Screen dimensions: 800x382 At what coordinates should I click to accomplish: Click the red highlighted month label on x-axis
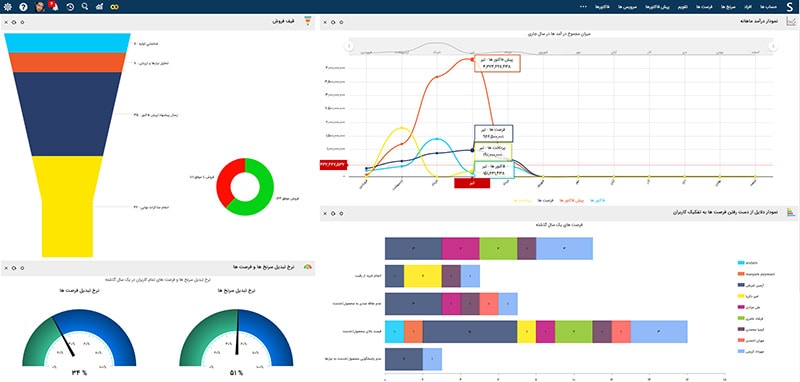[x=472, y=183]
